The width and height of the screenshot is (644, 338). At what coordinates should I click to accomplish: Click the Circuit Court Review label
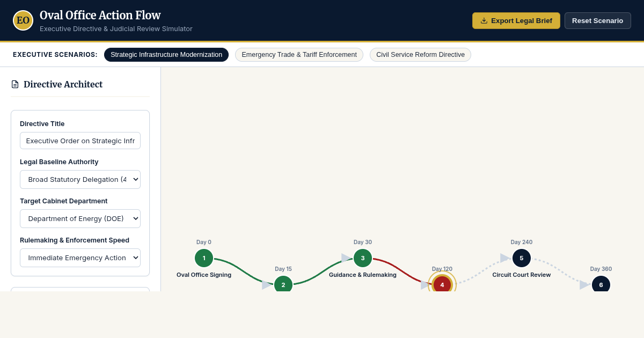522,275
